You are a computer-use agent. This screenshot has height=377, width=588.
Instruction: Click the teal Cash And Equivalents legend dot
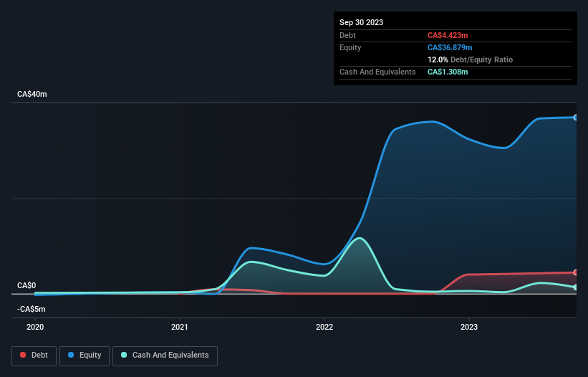(124, 355)
